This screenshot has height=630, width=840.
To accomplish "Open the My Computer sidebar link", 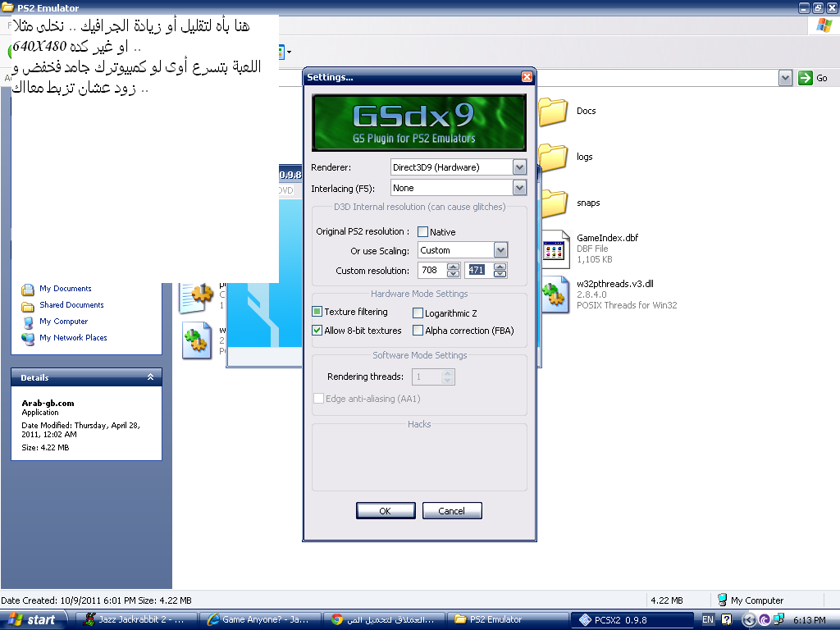I will (64, 322).
